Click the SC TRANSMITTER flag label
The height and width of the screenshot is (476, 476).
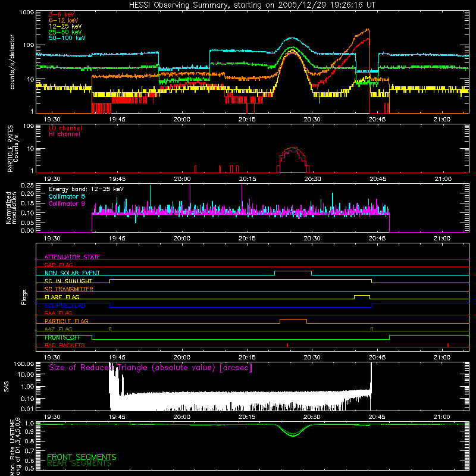(69, 289)
